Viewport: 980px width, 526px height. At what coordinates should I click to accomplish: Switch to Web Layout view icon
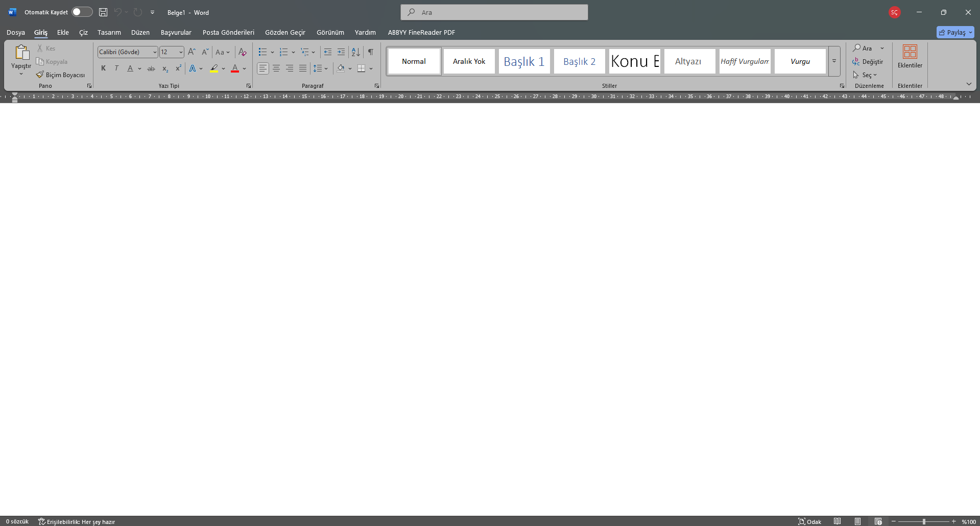coord(878,521)
